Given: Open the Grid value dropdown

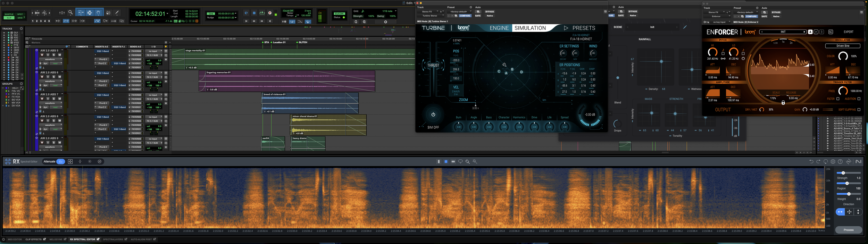Looking at the screenshot, I should [236, 14].
